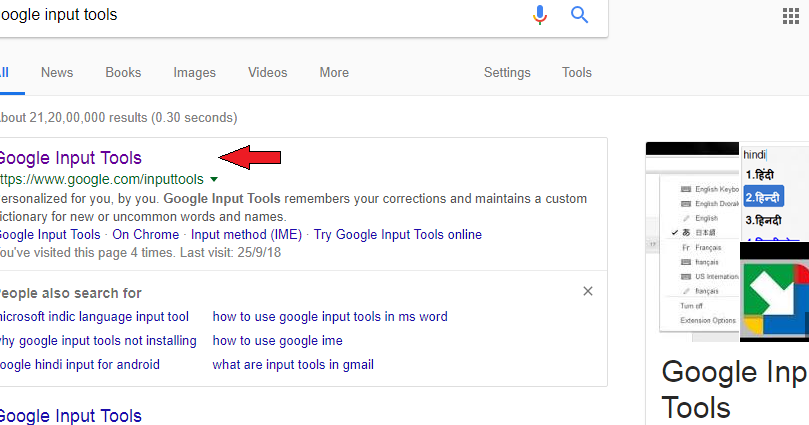
Task: Go to the Books tab
Action: click(123, 72)
